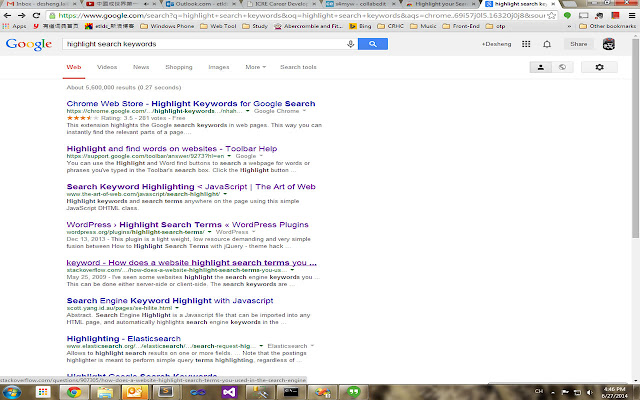The image size is (640, 400).
Task: Open search settings gear icon
Action: click(x=599, y=67)
